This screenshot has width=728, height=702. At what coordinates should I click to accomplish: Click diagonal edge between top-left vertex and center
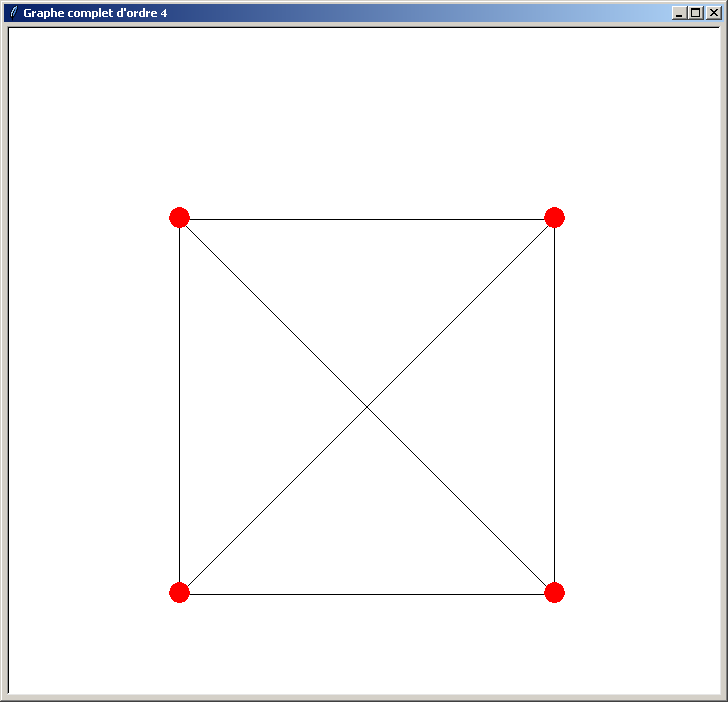pyautogui.click(x=273, y=313)
